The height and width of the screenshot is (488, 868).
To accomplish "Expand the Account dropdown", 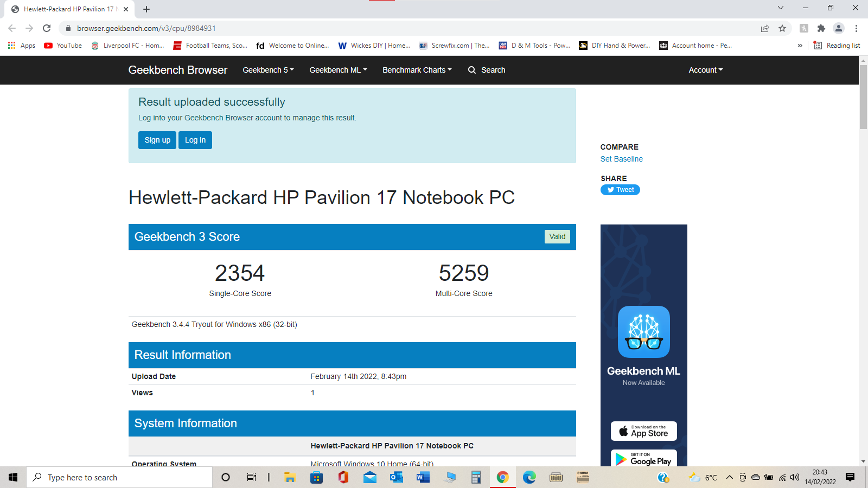I will point(706,70).
